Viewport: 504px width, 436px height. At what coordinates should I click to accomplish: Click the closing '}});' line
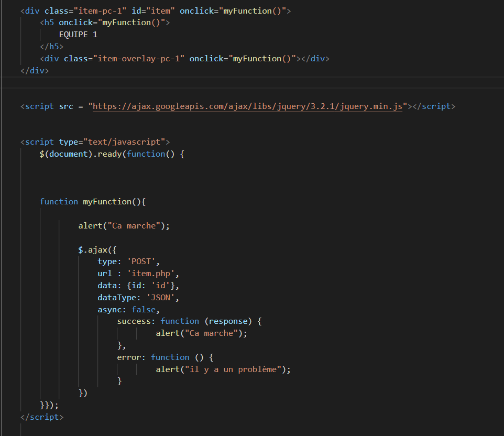(x=49, y=405)
